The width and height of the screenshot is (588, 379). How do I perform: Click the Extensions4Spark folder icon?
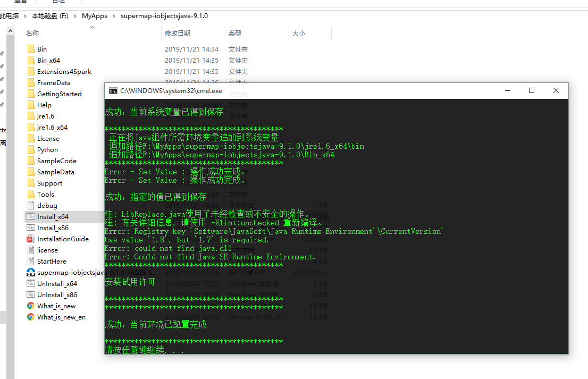[31, 72]
